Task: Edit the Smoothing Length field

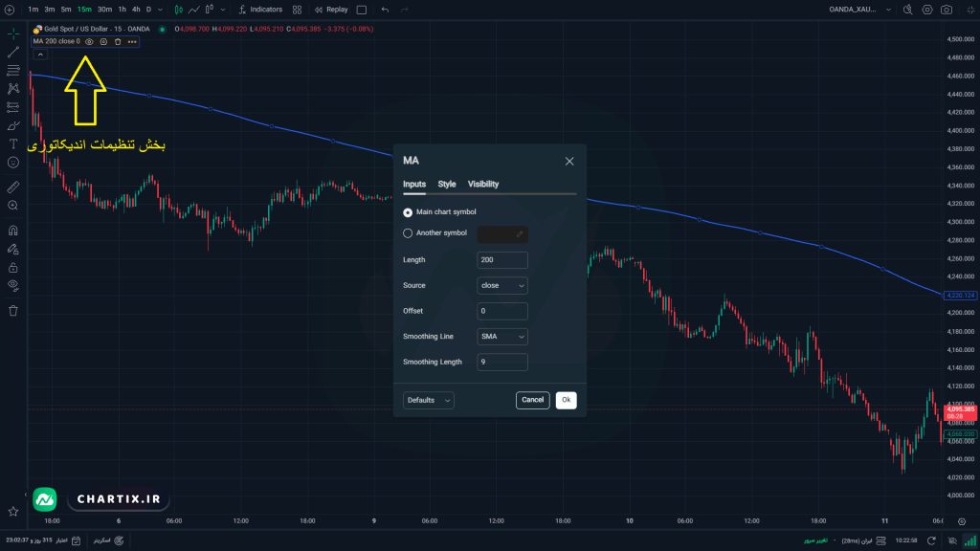Action: tap(502, 363)
